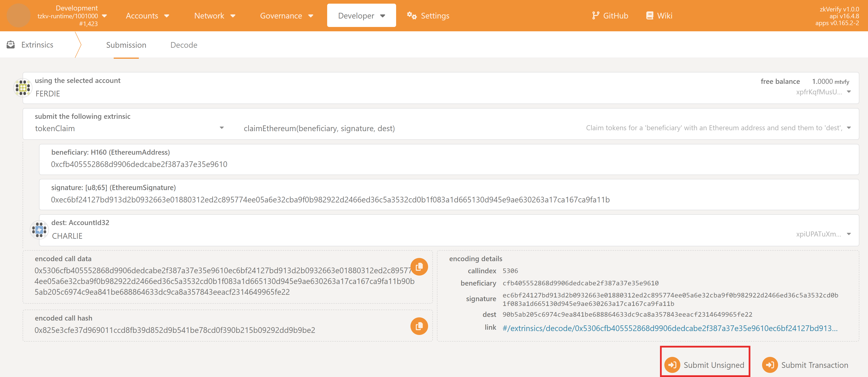Open the Governance menu
The height and width of the screenshot is (377, 868).
pos(287,16)
